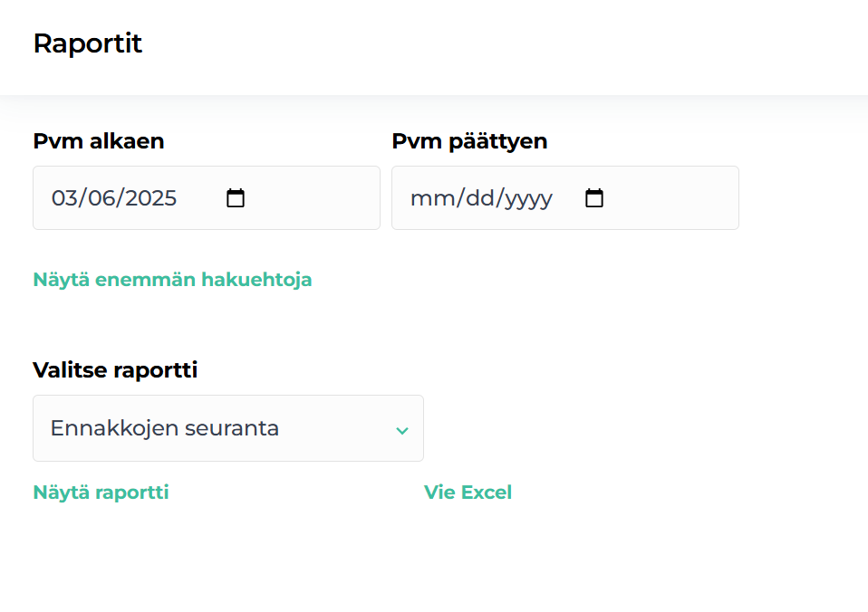Open the calendar picker for Pvm alkaen
Image resolution: width=868 pixels, height=612 pixels.
pyautogui.click(x=236, y=198)
